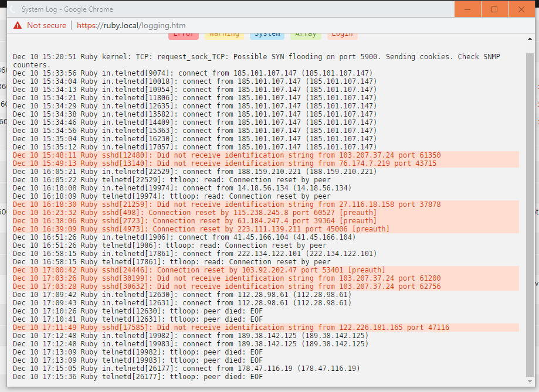Click the vertical scrollbar thumb
This screenshot has width=539, height=392.
pyautogui.click(x=530, y=215)
